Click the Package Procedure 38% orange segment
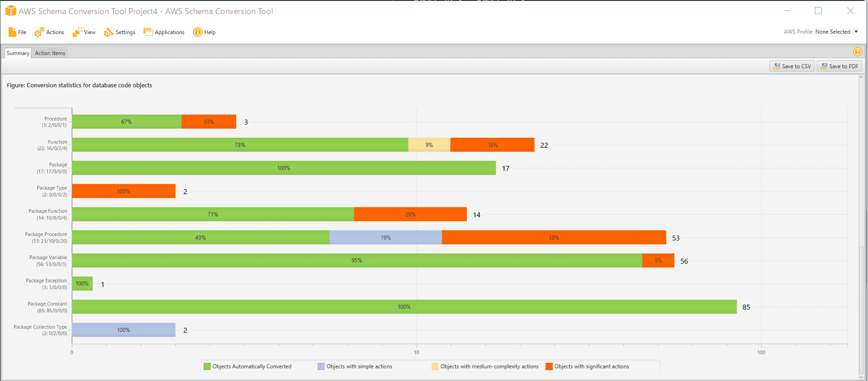868x381 pixels. point(554,237)
